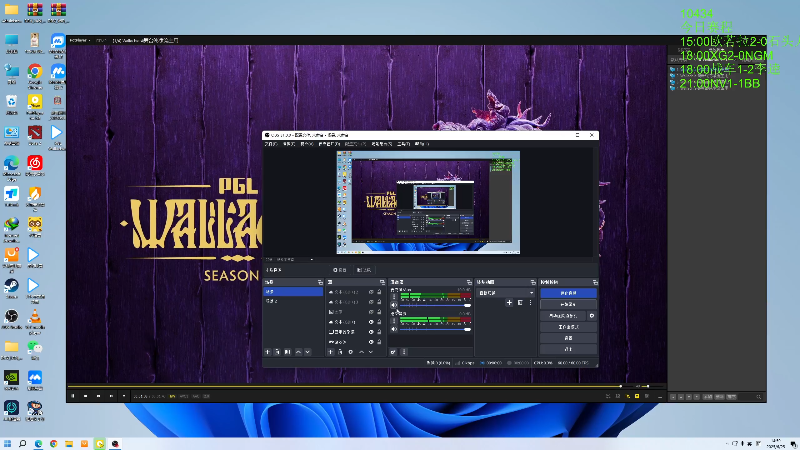This screenshot has width=800, height=450.
Task: Open the File menu in OBS
Action: (271, 144)
